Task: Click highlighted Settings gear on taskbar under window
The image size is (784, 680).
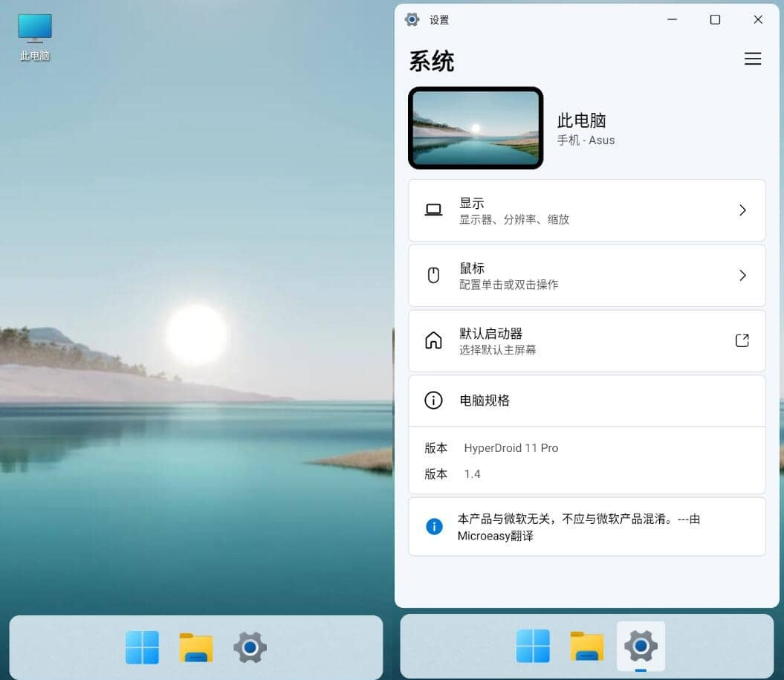Action: point(641,647)
